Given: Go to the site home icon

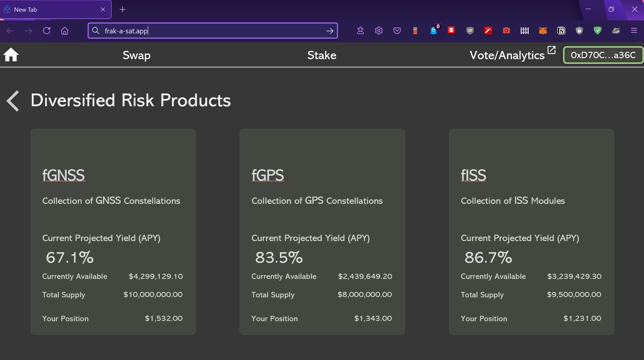Looking at the screenshot, I should [x=11, y=55].
